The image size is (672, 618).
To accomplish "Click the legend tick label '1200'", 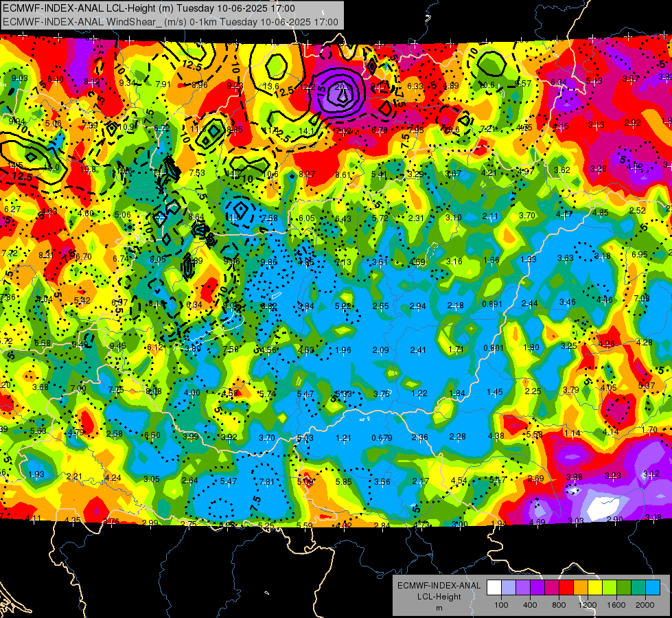I will pyautogui.click(x=588, y=605).
